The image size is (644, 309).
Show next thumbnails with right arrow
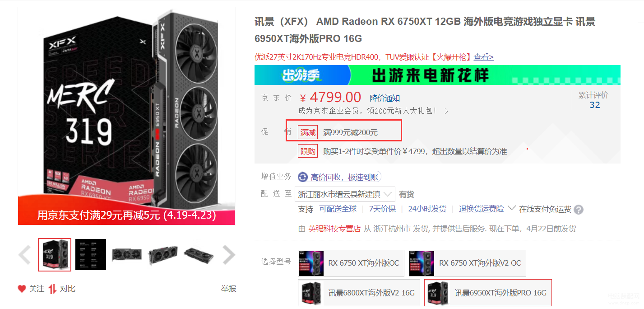[229, 255]
